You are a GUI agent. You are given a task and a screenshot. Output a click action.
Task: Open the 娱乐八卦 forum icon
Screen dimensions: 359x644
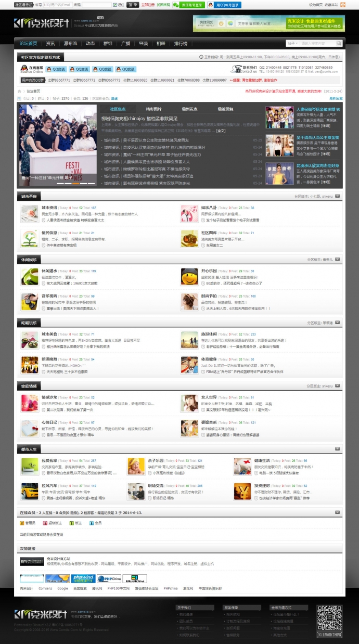pos(189,214)
